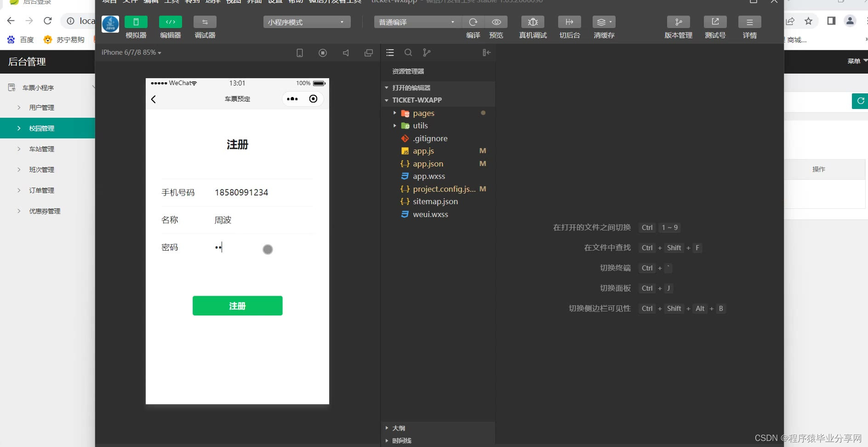The image size is (868, 447).
Task: Open the mini program three-dots menu
Action: (x=292, y=99)
